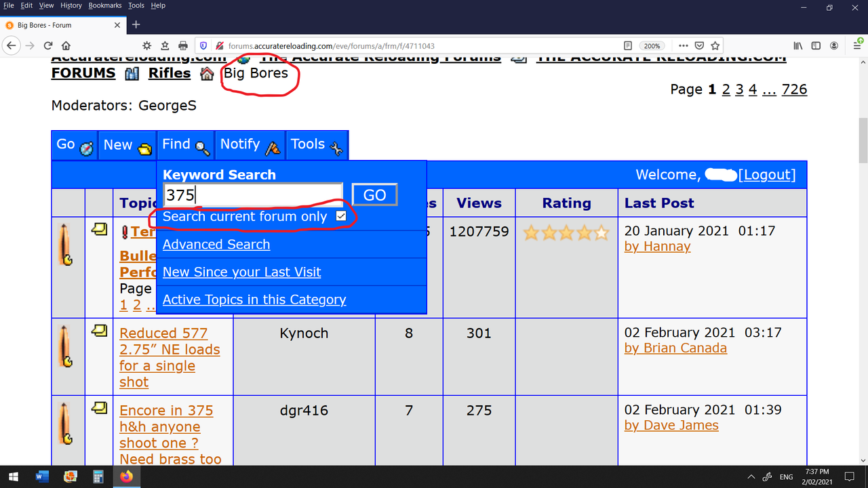Click GO to run keyword search
The height and width of the screenshot is (488, 868).
[x=375, y=195]
